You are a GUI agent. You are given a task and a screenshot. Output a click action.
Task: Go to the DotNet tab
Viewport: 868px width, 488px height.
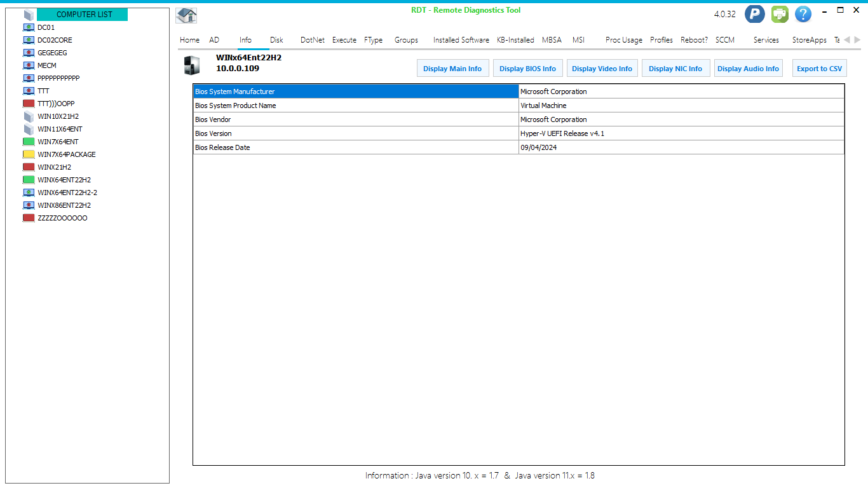(x=313, y=40)
